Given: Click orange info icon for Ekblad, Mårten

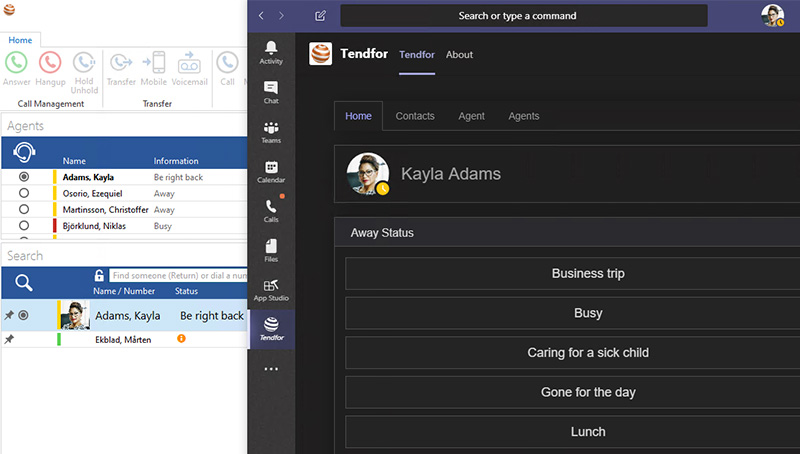Looking at the screenshot, I should coord(181,339).
